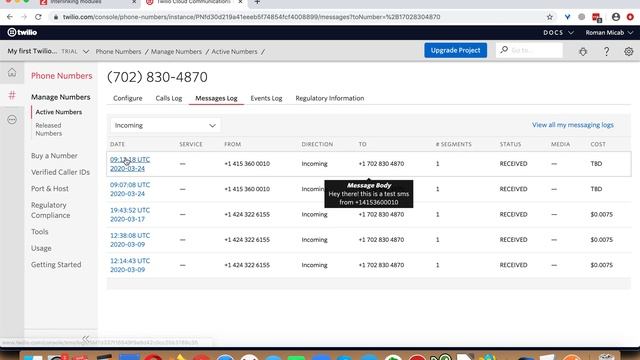Image resolution: width=640 pixels, height=360 pixels.
Task: Switch to the Calls Log tab
Action: (x=169, y=98)
